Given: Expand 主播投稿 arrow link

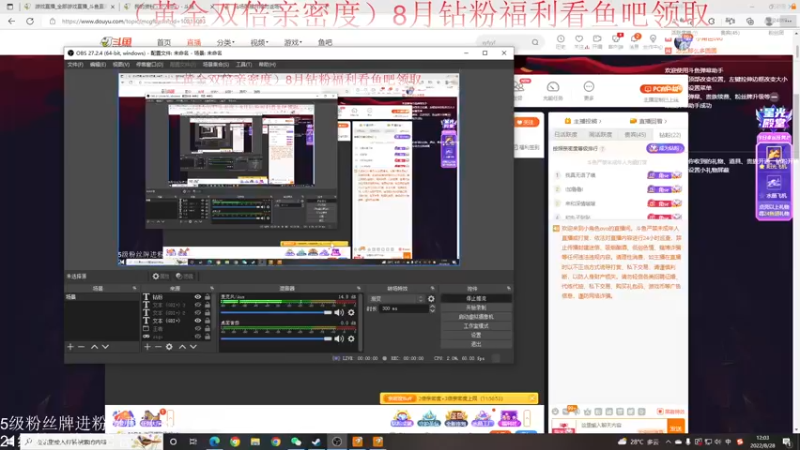Looking at the screenshot, I should 583,121.
